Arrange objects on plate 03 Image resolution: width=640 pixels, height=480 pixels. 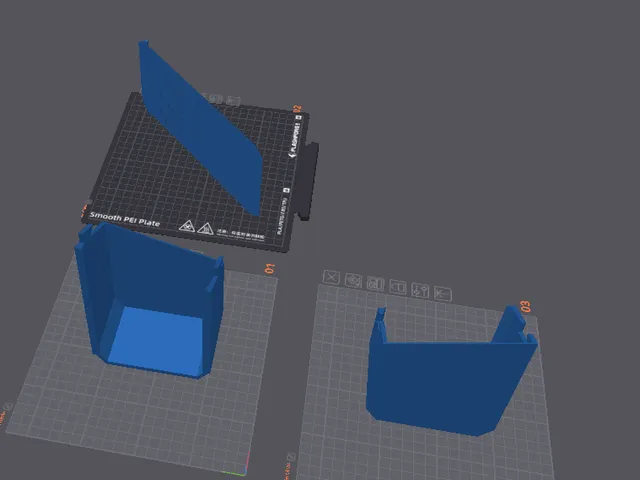(376, 284)
